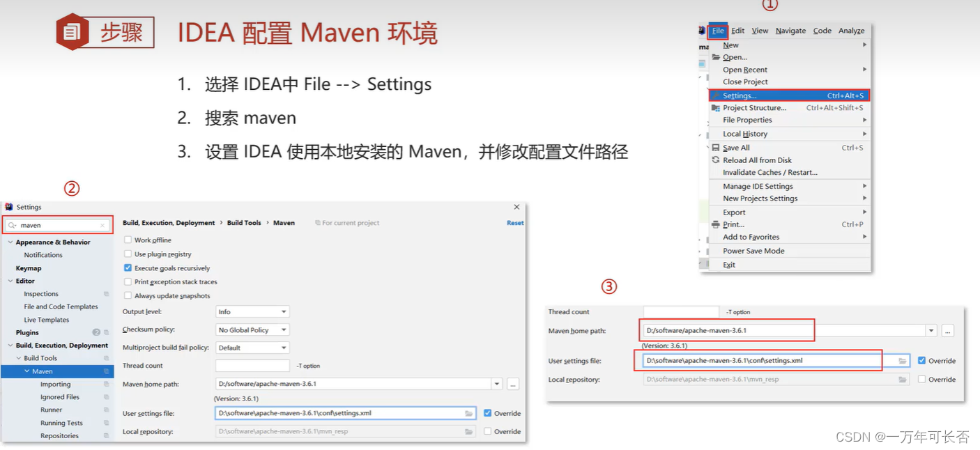Click the Project Structure icon in File menu

[x=716, y=108]
